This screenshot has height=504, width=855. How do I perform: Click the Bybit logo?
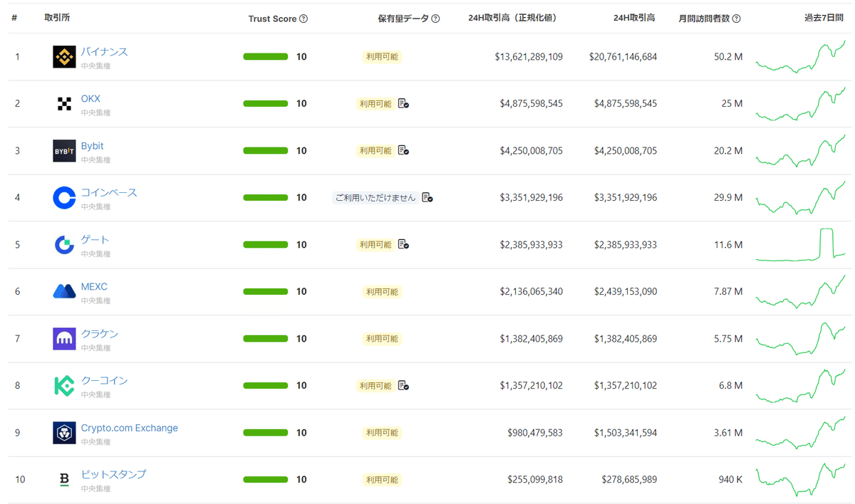64,150
